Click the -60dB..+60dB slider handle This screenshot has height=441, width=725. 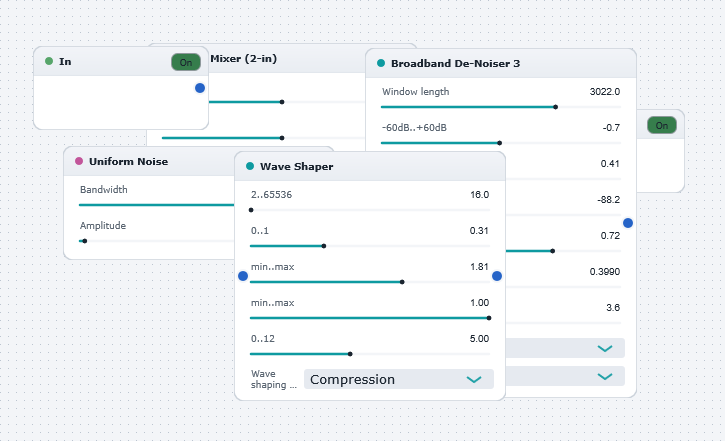tap(499, 143)
